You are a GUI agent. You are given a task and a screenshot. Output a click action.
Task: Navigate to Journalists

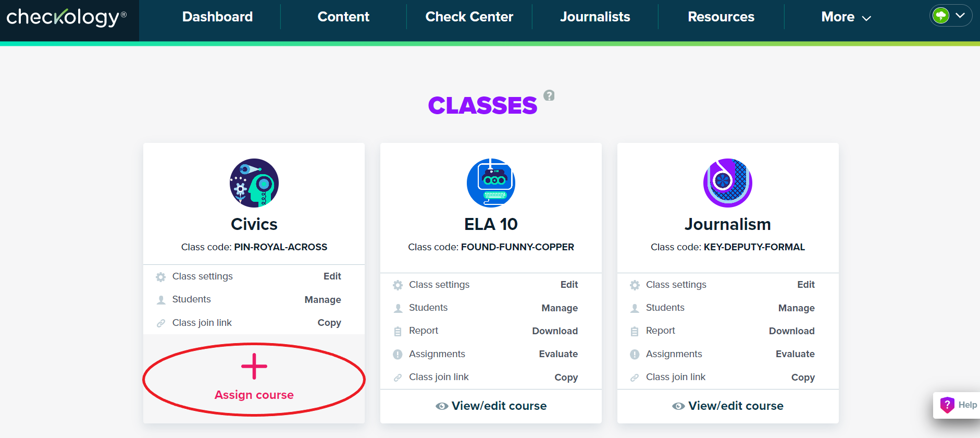(x=595, y=17)
